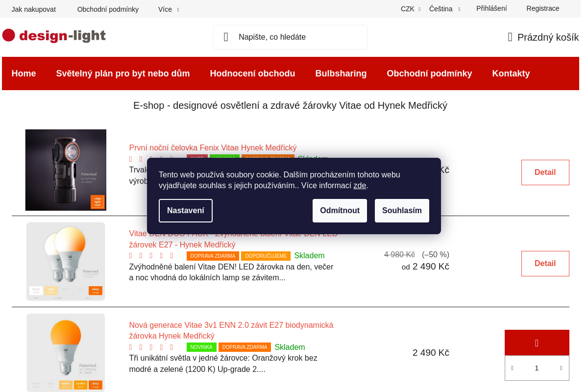Click star rating of Vitae DEN Duo Pack
Screen dimensions: 588x392
point(151,256)
